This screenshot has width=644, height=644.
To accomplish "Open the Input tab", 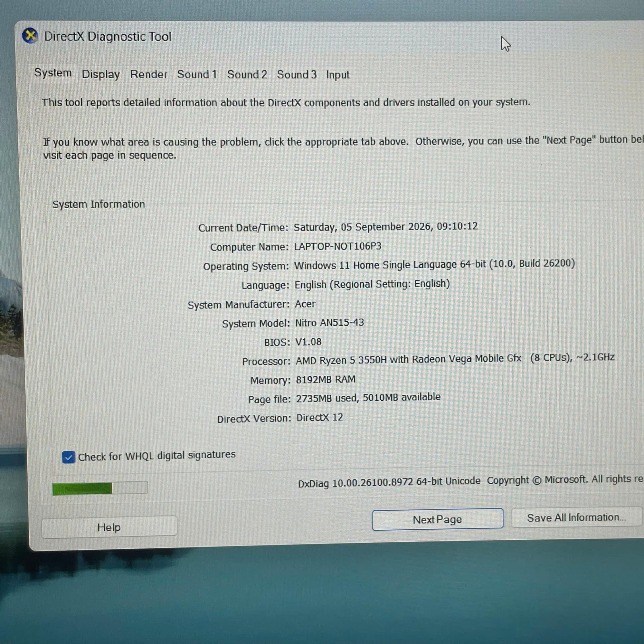I will click(x=338, y=75).
